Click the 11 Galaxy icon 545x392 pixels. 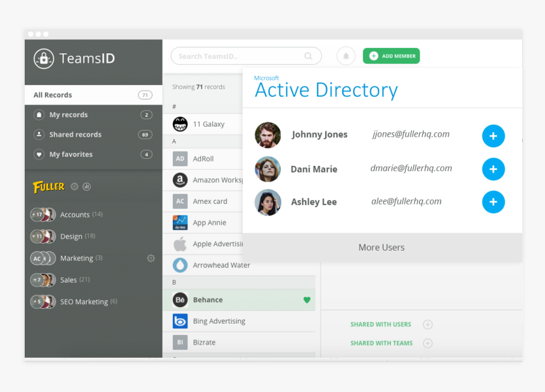(x=180, y=124)
